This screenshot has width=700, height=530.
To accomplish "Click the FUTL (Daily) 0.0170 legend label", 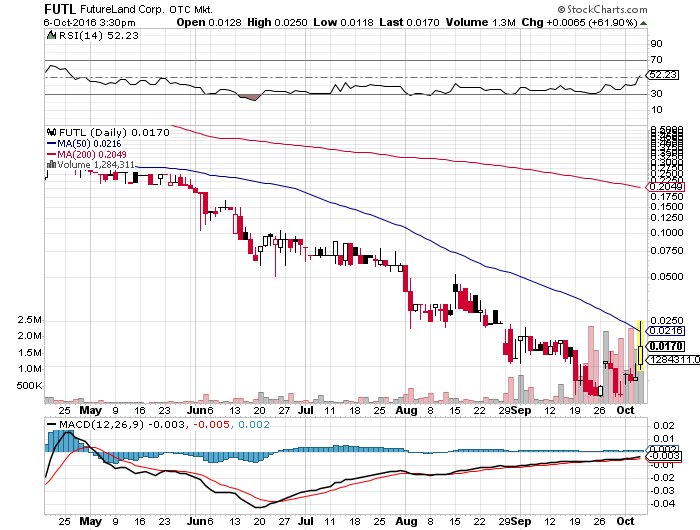I will pos(114,133).
